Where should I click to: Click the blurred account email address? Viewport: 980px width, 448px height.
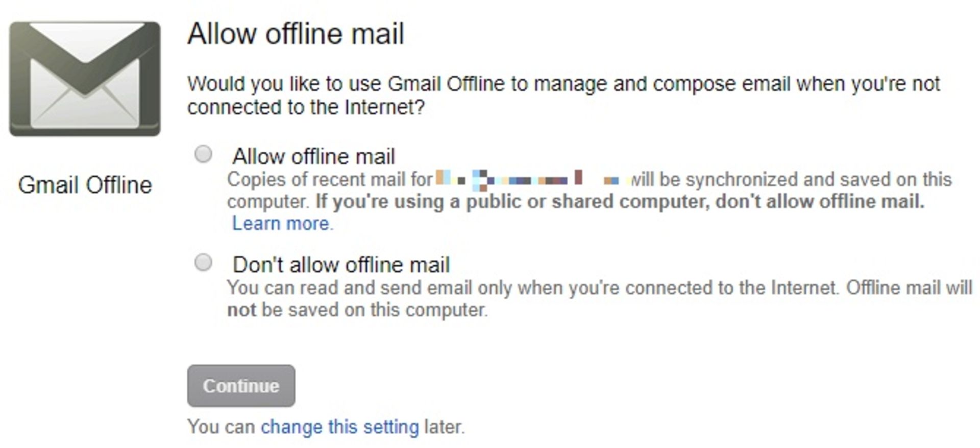click(531, 179)
